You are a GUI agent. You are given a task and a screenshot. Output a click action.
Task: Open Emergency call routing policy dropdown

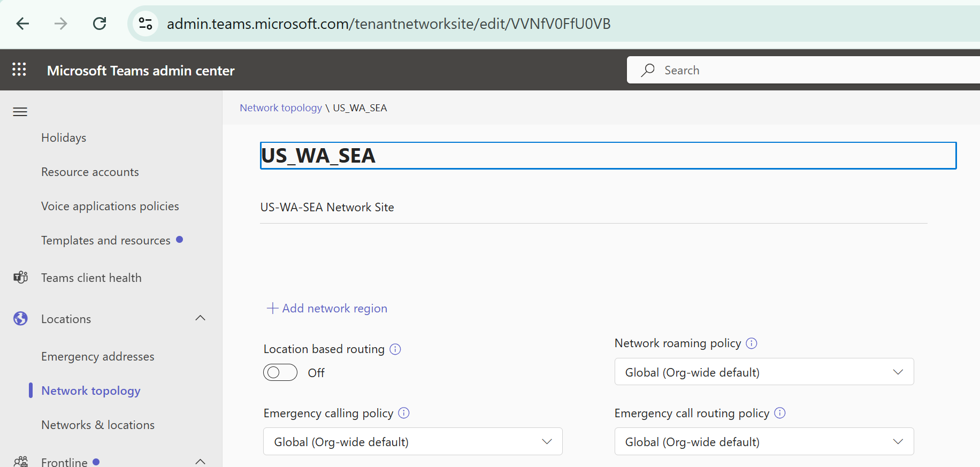(764, 441)
